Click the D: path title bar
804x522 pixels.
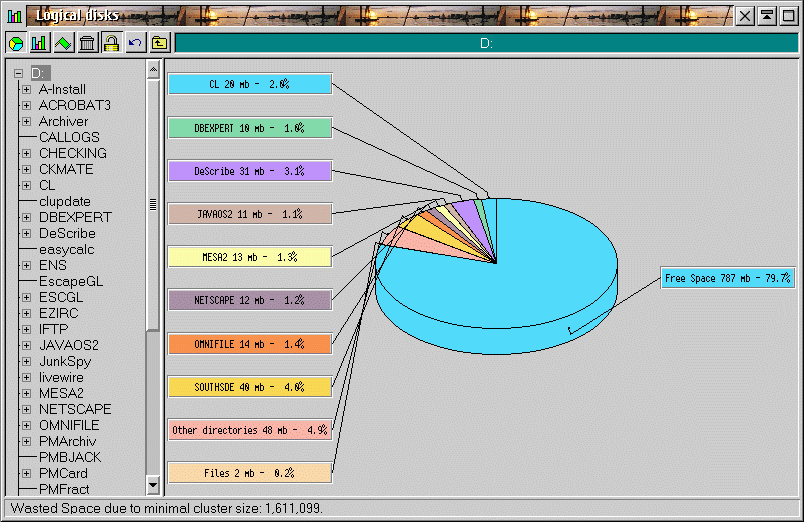coord(486,43)
